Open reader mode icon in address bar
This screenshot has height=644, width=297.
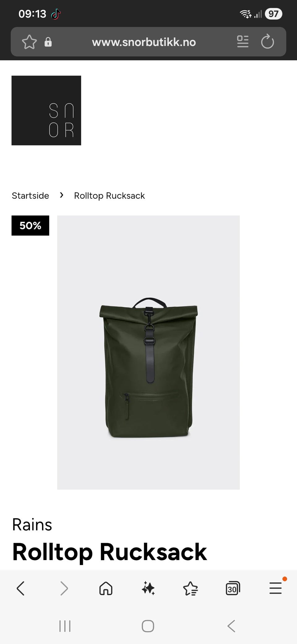coord(243,41)
